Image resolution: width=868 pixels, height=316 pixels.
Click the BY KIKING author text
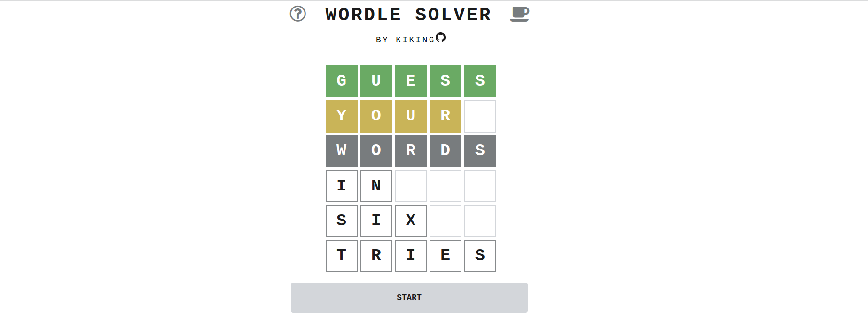tap(405, 40)
